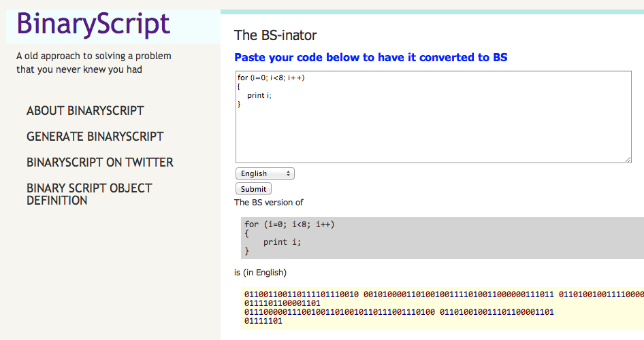Click the "The BS-inator" heading
This screenshot has width=644, height=340.
click(276, 35)
